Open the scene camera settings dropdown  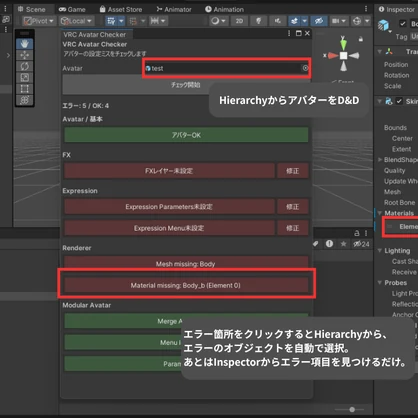click(x=338, y=21)
